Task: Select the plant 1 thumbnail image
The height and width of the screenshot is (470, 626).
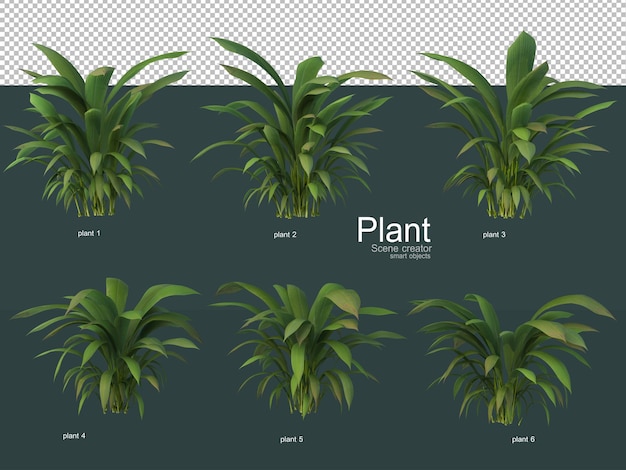Action: 96,130
